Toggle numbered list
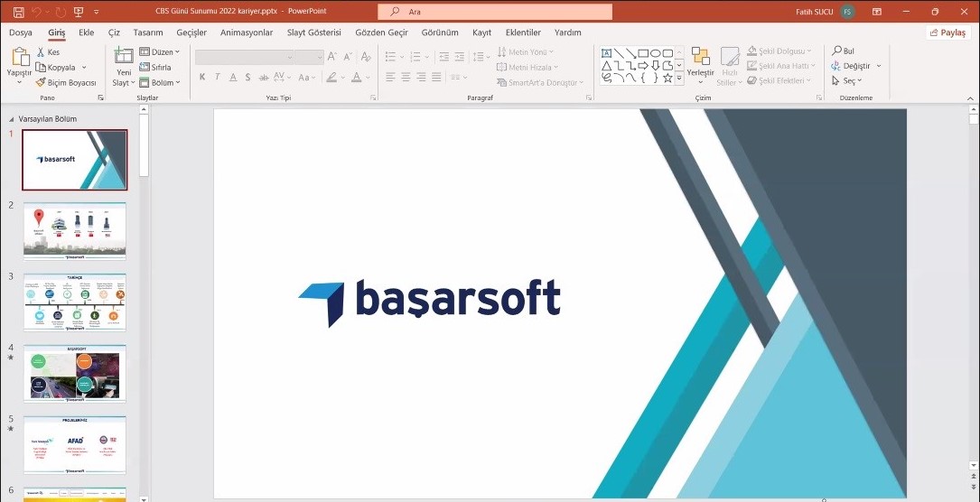980x502 pixels. [x=415, y=57]
